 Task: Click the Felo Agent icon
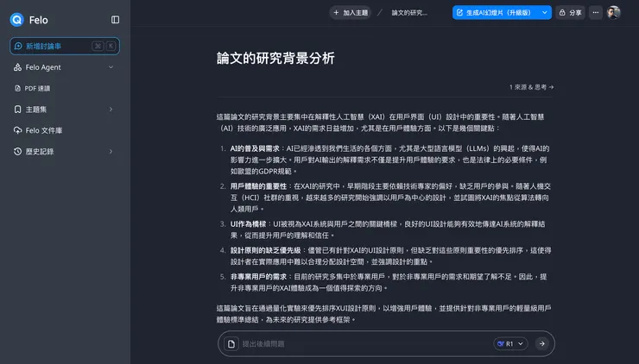[17, 67]
